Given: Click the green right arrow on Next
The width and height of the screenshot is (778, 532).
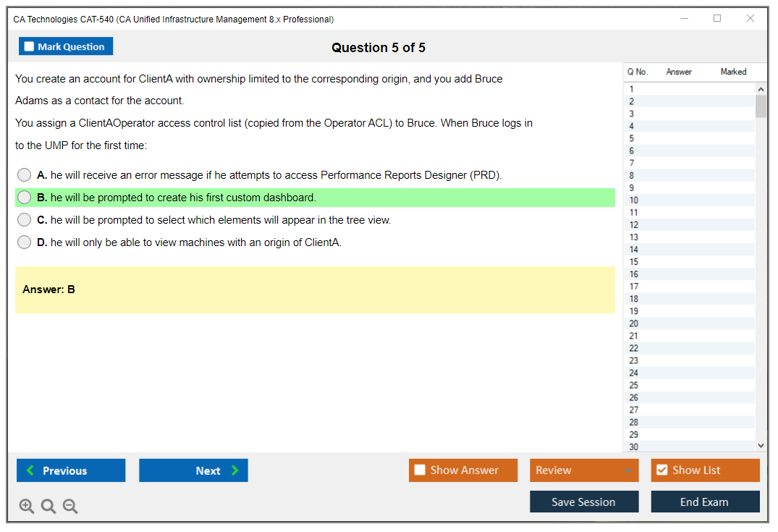Looking at the screenshot, I should [234, 470].
